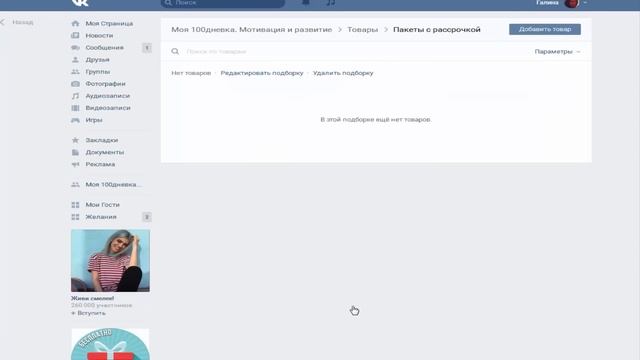Open Моя Страница menu item

(x=109, y=24)
